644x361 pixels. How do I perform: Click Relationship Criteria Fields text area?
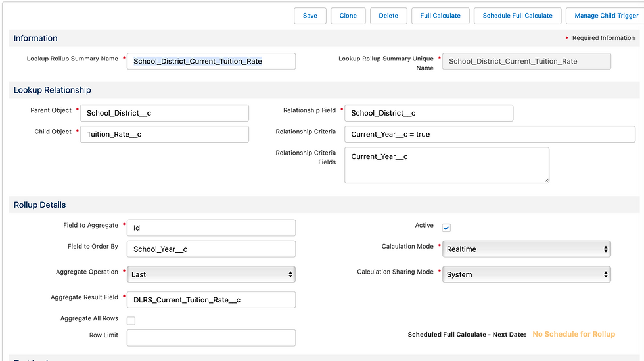[x=447, y=165]
